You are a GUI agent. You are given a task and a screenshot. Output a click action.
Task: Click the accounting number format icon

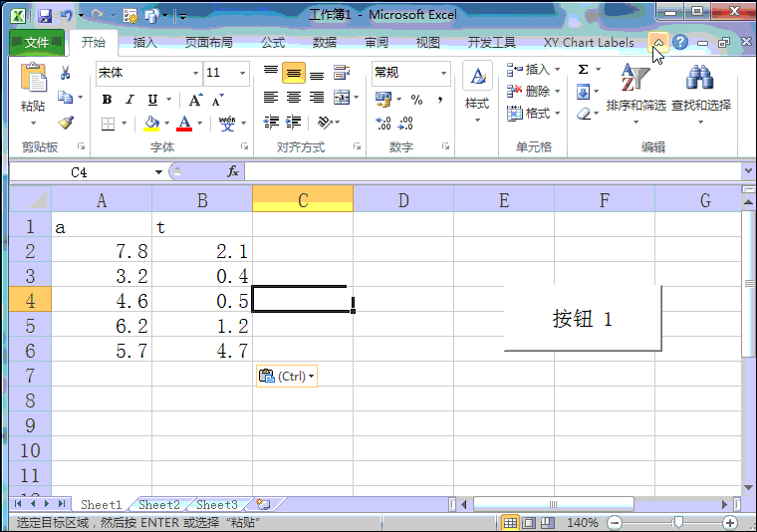[x=383, y=100]
